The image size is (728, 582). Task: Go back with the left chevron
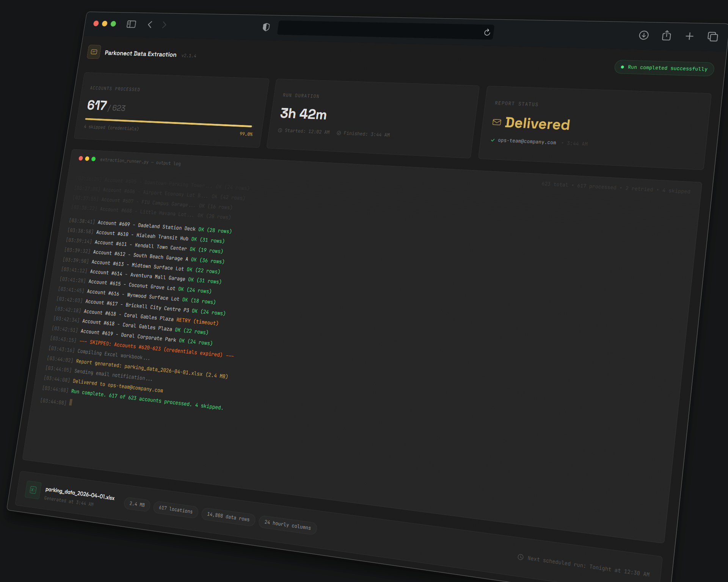(150, 25)
